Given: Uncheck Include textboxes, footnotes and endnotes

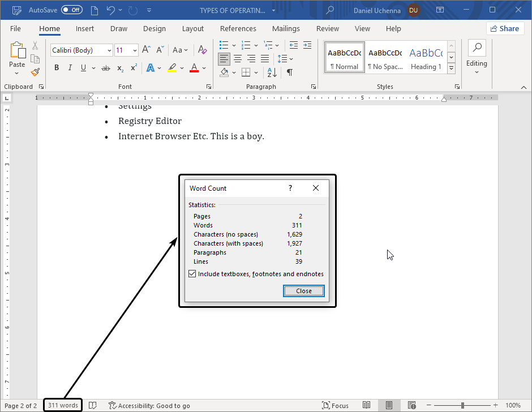Looking at the screenshot, I should pos(193,274).
